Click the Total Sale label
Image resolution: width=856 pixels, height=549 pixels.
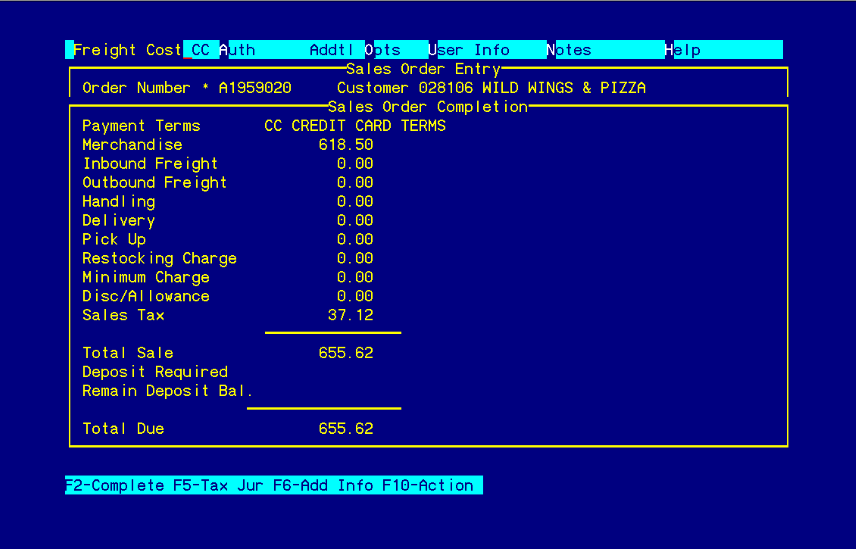pyautogui.click(x=128, y=353)
